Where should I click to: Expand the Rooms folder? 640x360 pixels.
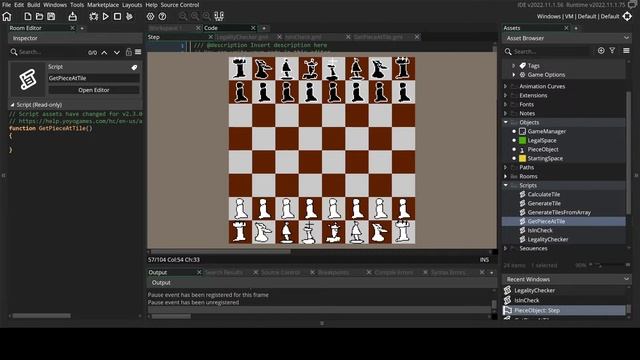point(506,176)
